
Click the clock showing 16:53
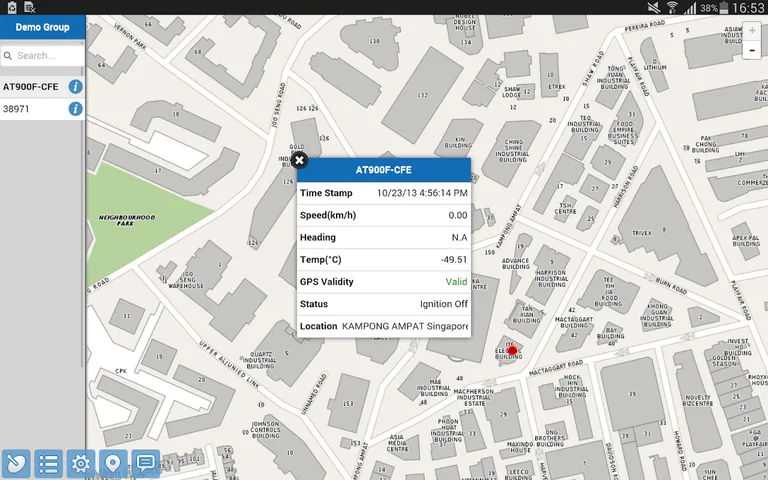748,8
